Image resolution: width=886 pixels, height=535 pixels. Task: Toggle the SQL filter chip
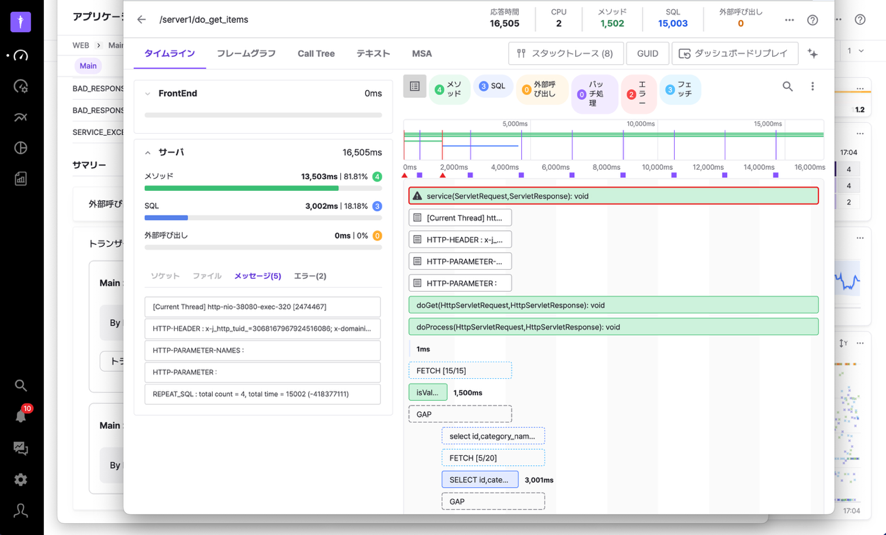492,87
